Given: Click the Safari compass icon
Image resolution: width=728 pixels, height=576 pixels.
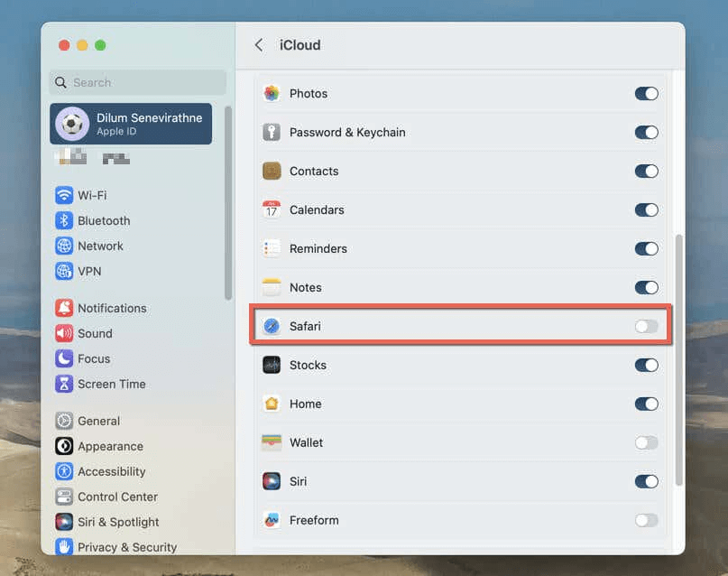Looking at the screenshot, I should (272, 326).
